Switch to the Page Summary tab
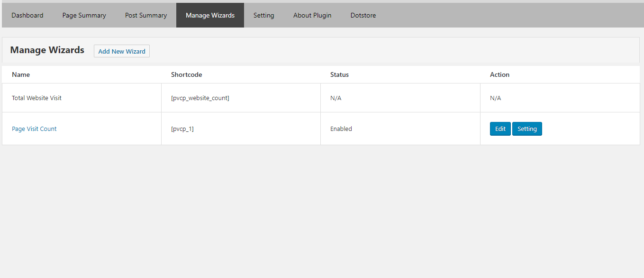Screen dimensions: 644x278 pos(84,15)
